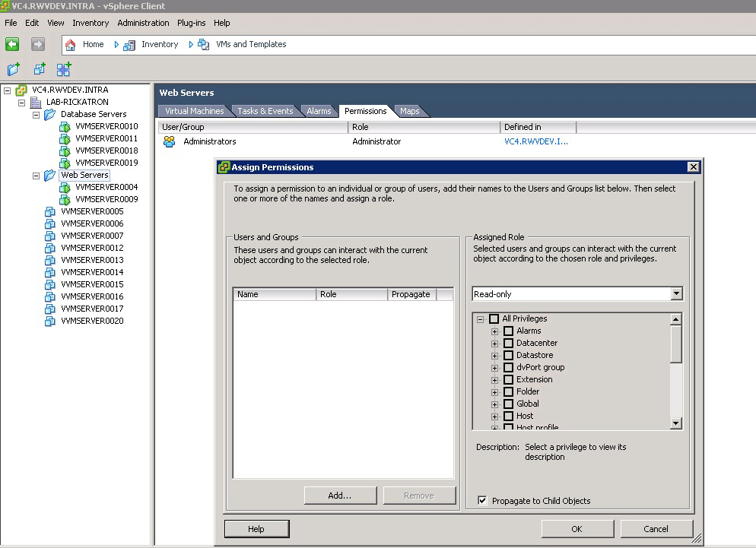
Task: Open the File menu
Action: [x=11, y=23]
